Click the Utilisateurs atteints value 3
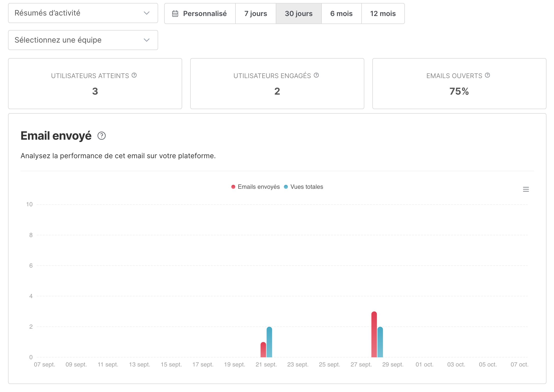Image resolution: width=554 pixels, height=392 pixels. (x=95, y=91)
